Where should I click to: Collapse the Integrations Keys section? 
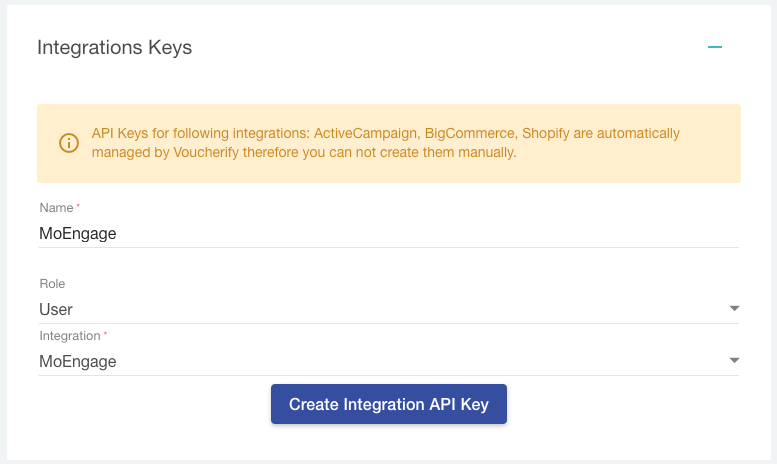click(715, 47)
